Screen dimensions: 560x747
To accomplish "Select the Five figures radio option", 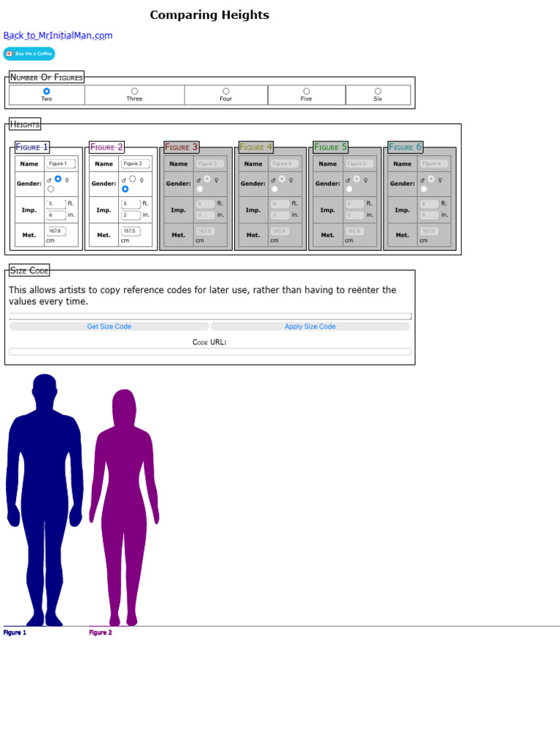I will click(x=306, y=91).
